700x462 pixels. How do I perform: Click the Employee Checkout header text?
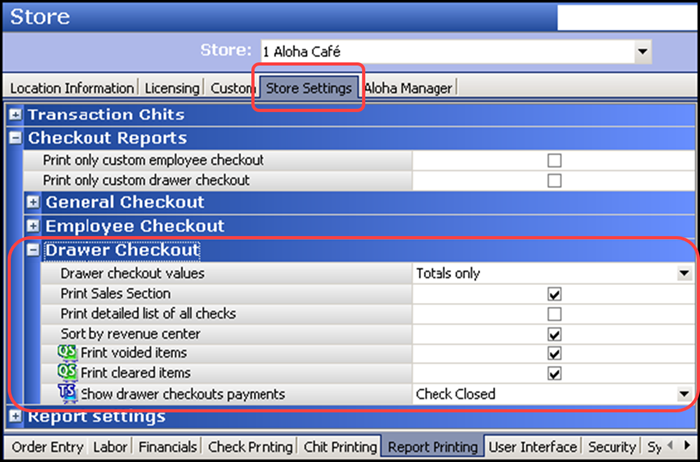click(135, 226)
